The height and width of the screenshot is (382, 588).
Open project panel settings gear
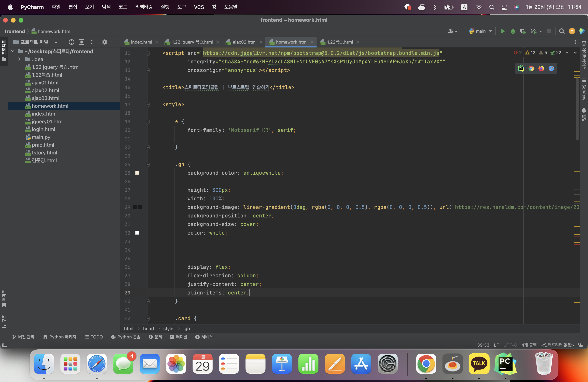coord(104,42)
